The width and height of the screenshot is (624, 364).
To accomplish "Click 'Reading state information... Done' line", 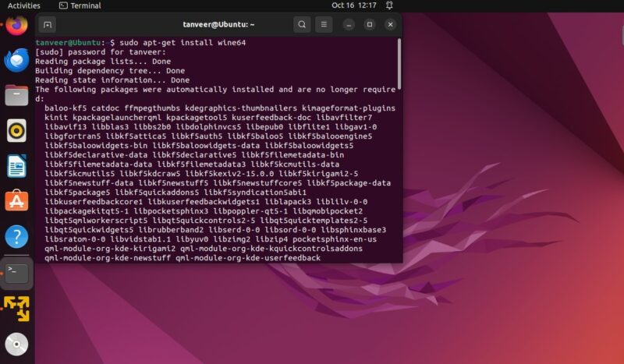I will click(x=112, y=80).
